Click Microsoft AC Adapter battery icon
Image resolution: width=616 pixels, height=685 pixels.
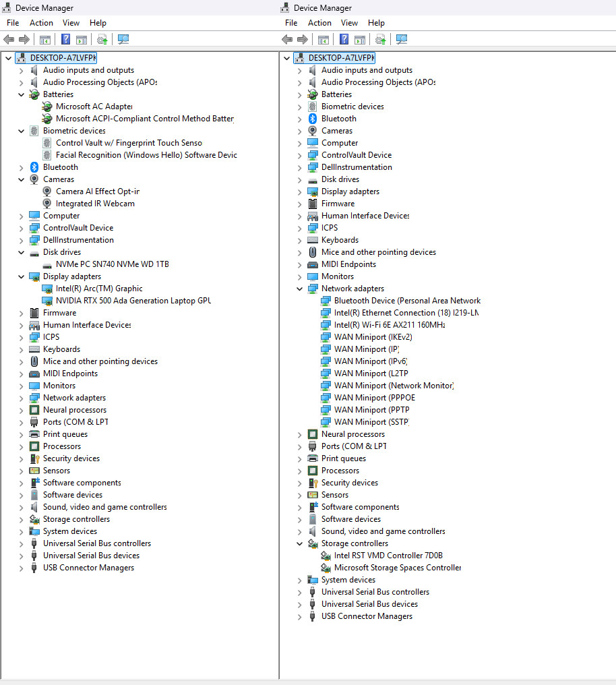[47, 106]
